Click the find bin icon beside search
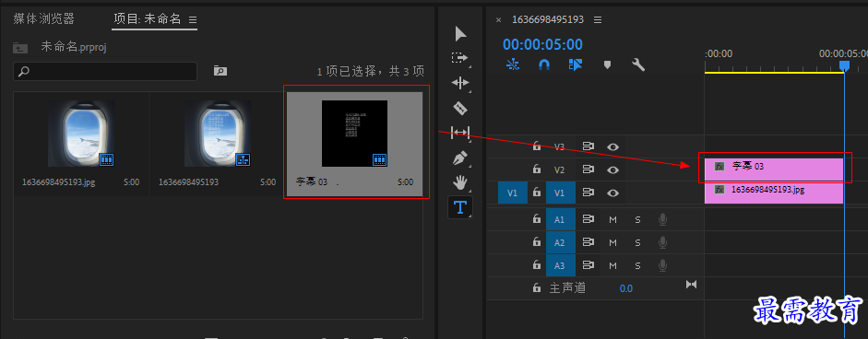The image size is (868, 339). pos(220,71)
